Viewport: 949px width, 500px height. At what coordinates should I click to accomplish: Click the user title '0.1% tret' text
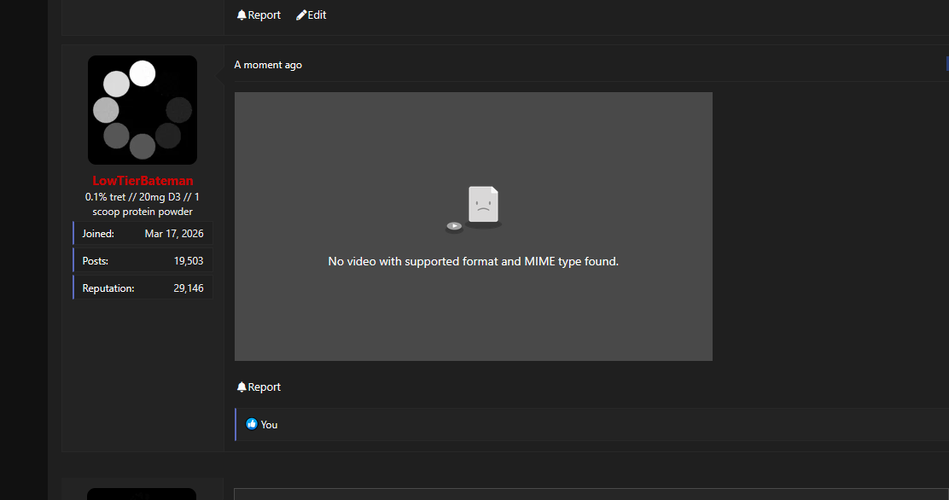point(142,204)
